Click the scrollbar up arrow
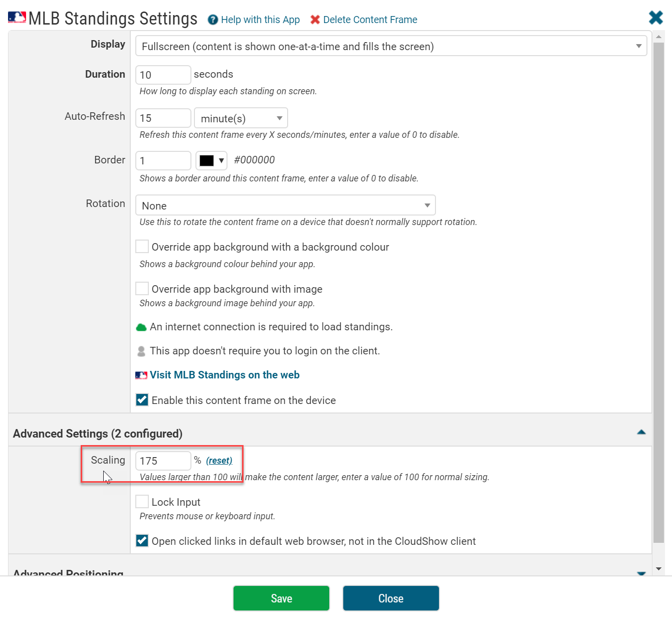672x619 pixels. 659,37
